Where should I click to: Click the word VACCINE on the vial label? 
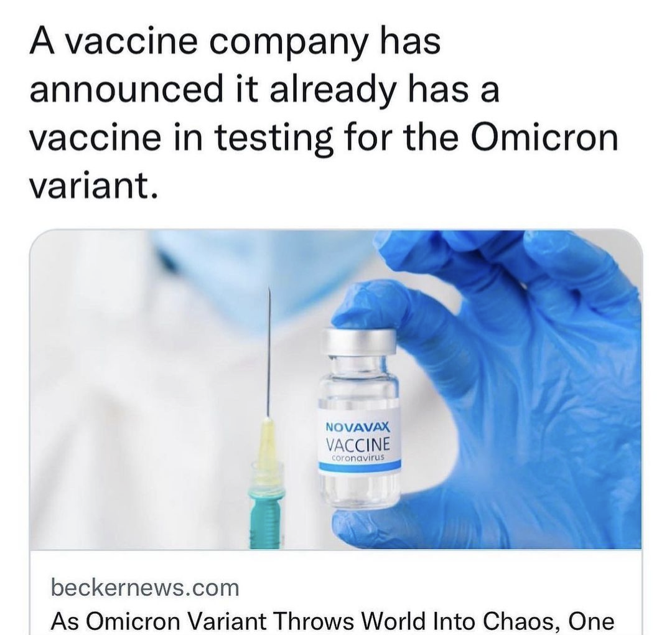coord(358,444)
